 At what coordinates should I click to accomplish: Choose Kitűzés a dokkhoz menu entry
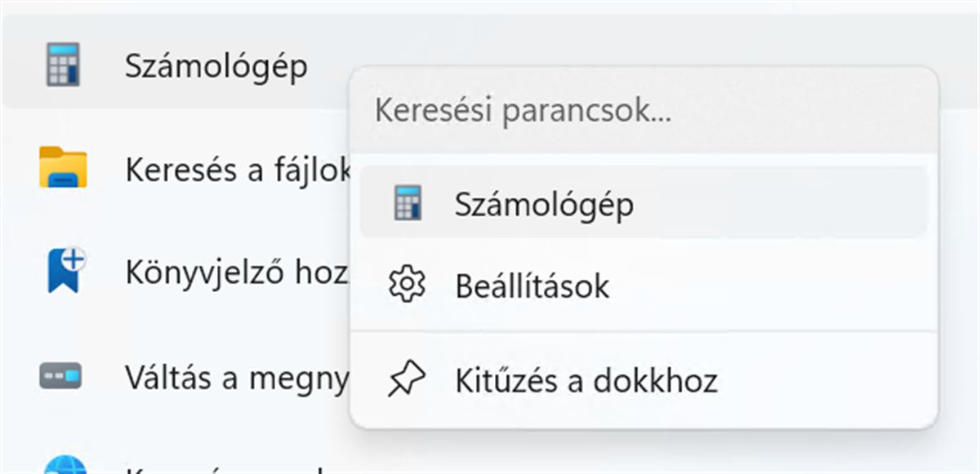586,380
